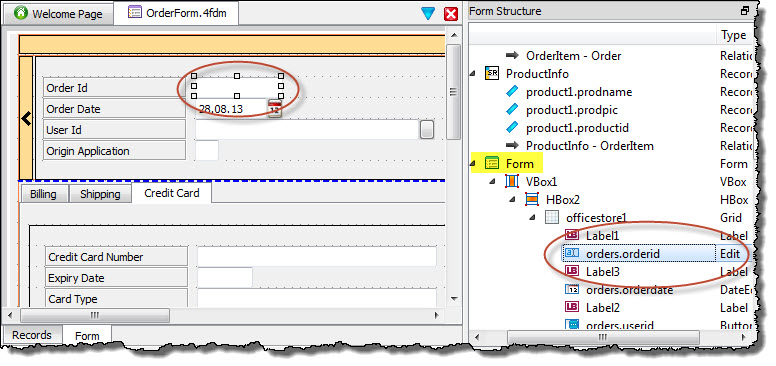Click the form designer vertical scrollbar thumb

coord(453,92)
